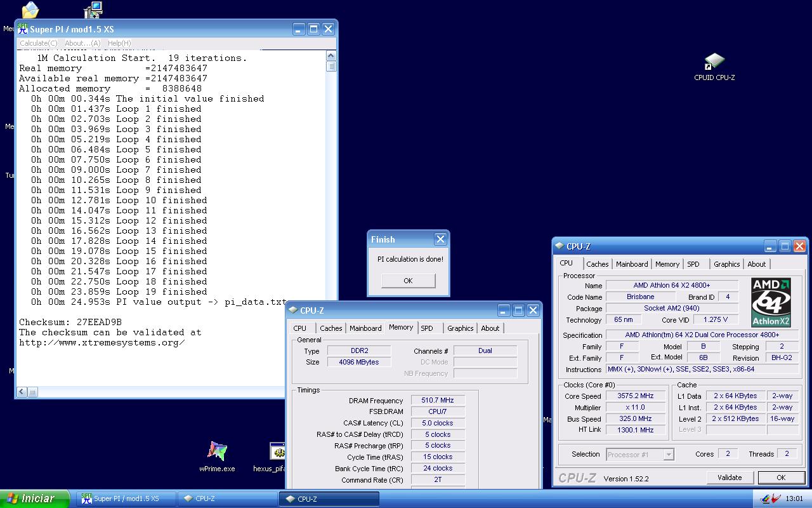
Task: Open Memory tab in right CPU-Z window
Action: click(x=667, y=264)
